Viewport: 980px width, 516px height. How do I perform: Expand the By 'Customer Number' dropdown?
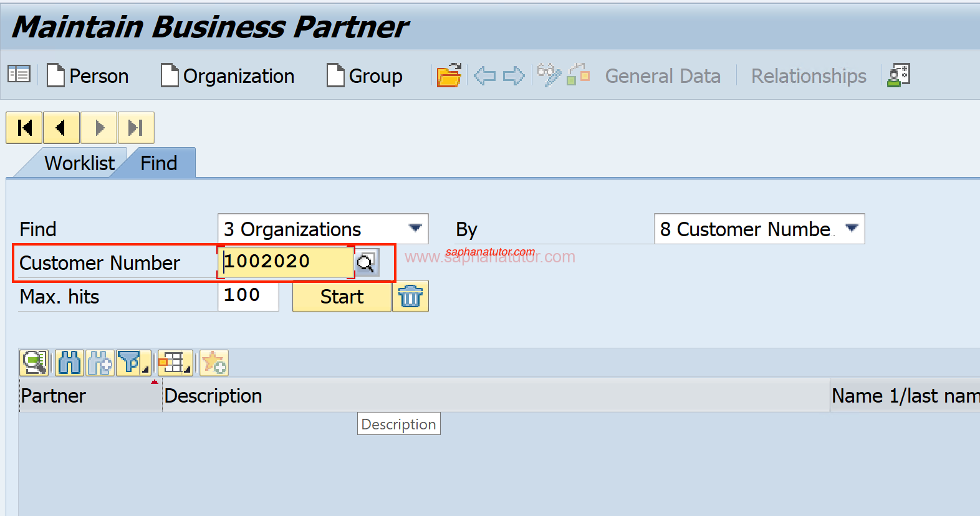tap(852, 228)
